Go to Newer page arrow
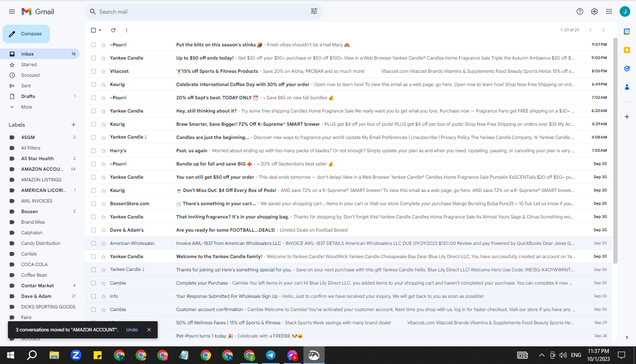The image size is (636, 364). 590,30
